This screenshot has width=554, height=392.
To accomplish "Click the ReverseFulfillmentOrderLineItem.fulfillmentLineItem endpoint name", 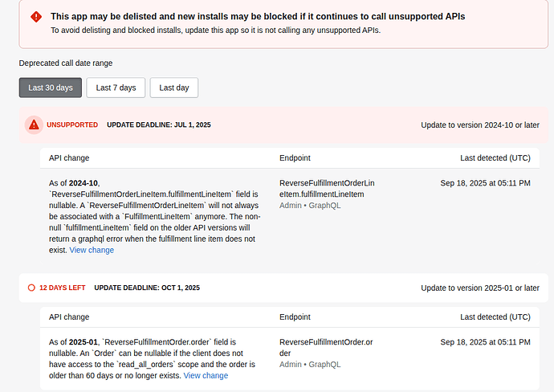I will (x=326, y=189).
